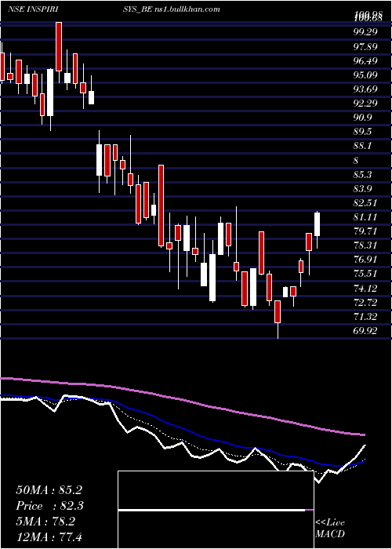Click the 97.89 price axis label

(365, 46)
